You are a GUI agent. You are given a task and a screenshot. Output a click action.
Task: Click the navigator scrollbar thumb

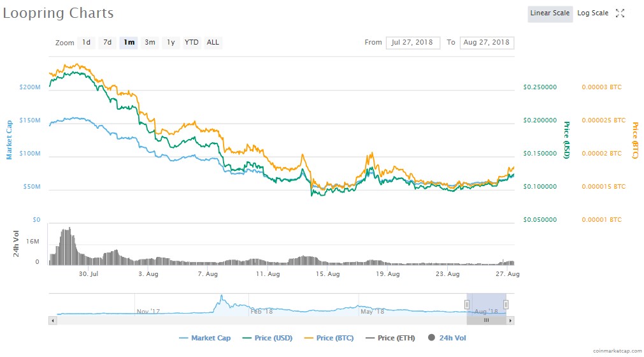click(x=486, y=321)
